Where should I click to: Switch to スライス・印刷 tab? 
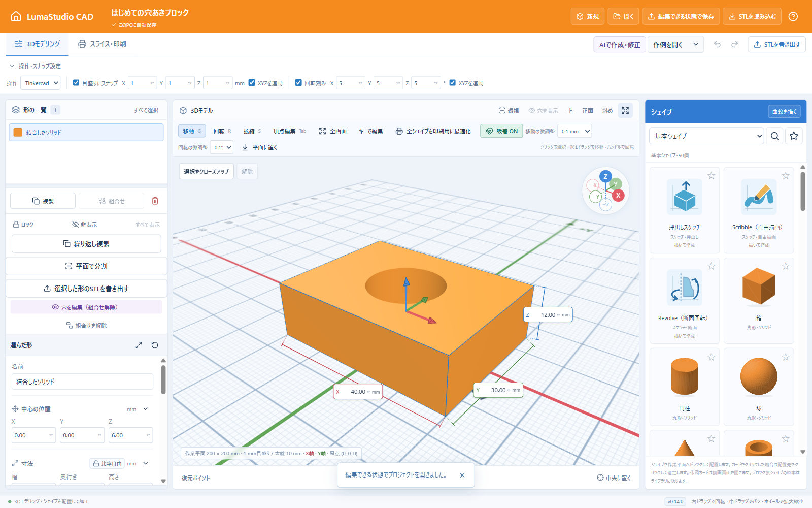[x=102, y=44]
